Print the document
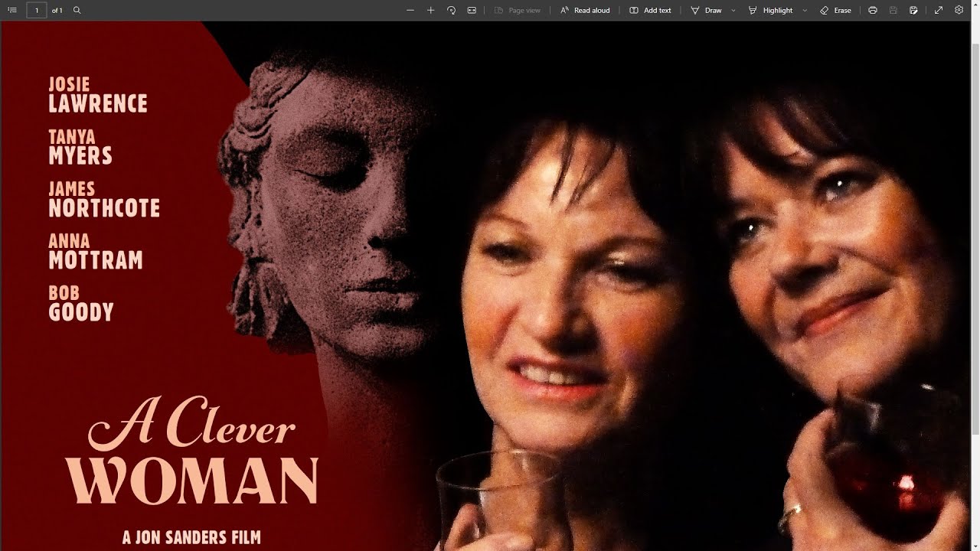The image size is (980, 551). pos(873,10)
